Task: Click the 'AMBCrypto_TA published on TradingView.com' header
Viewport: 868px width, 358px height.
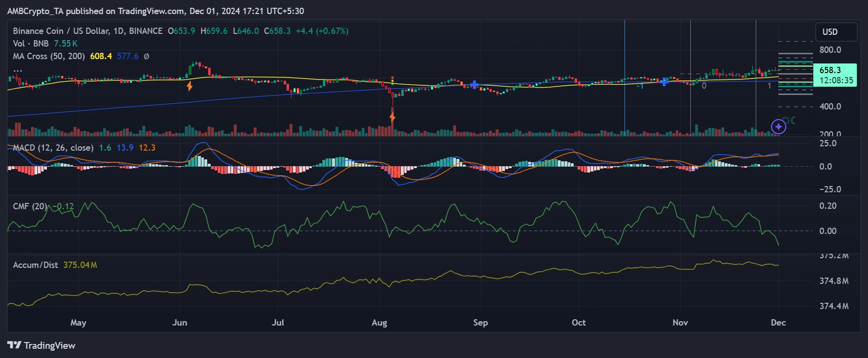Action: 95,11
